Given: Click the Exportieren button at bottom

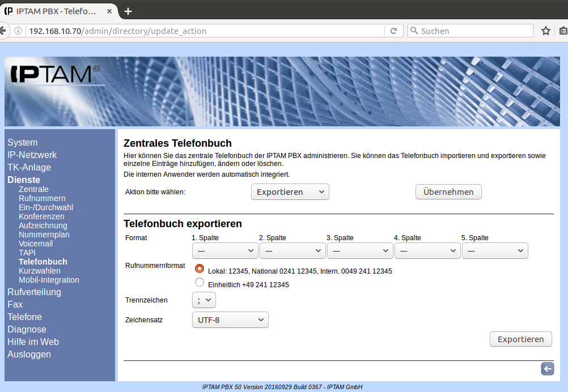Looking at the screenshot, I should click(x=520, y=339).
